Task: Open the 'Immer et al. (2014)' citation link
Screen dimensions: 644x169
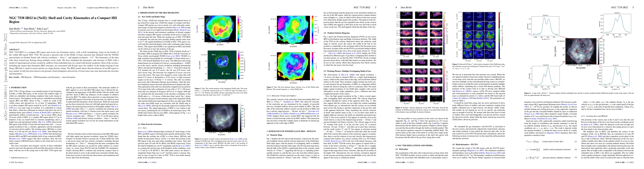Action: (x=354, y=53)
